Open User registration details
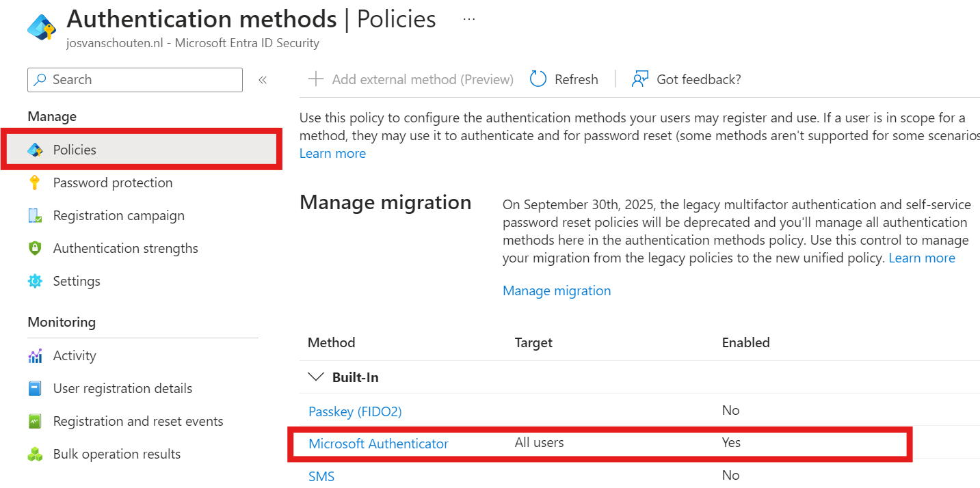The height and width of the screenshot is (488, 980). coord(122,388)
